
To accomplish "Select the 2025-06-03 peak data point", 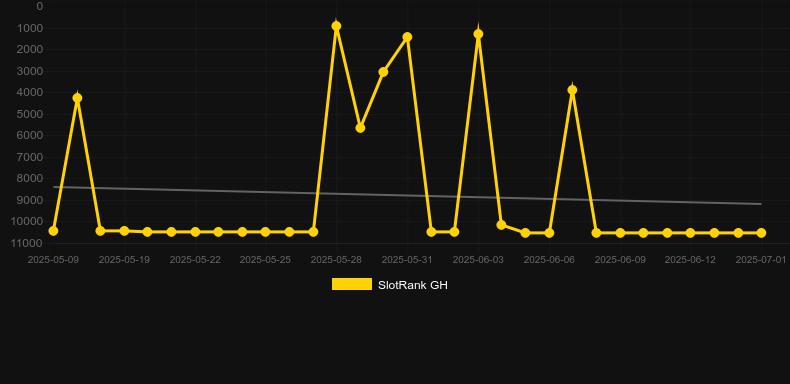I will click(x=478, y=34).
